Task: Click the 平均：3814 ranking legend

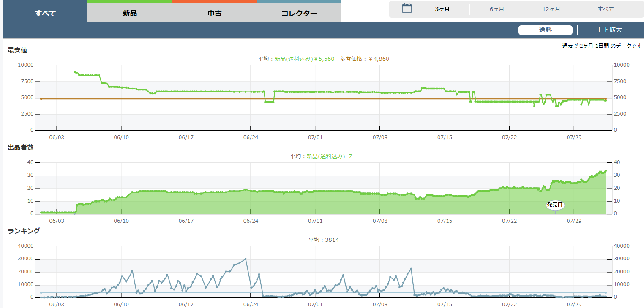Action: pyautogui.click(x=323, y=240)
